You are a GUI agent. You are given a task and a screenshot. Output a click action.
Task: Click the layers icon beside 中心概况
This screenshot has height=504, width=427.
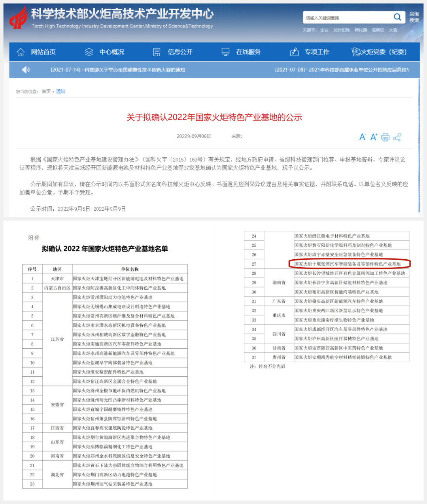tap(89, 52)
